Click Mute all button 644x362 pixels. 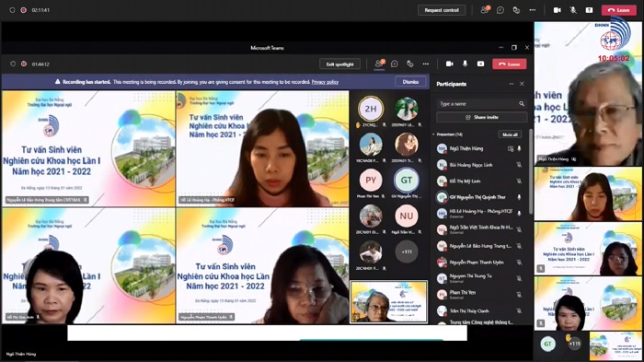click(x=510, y=134)
